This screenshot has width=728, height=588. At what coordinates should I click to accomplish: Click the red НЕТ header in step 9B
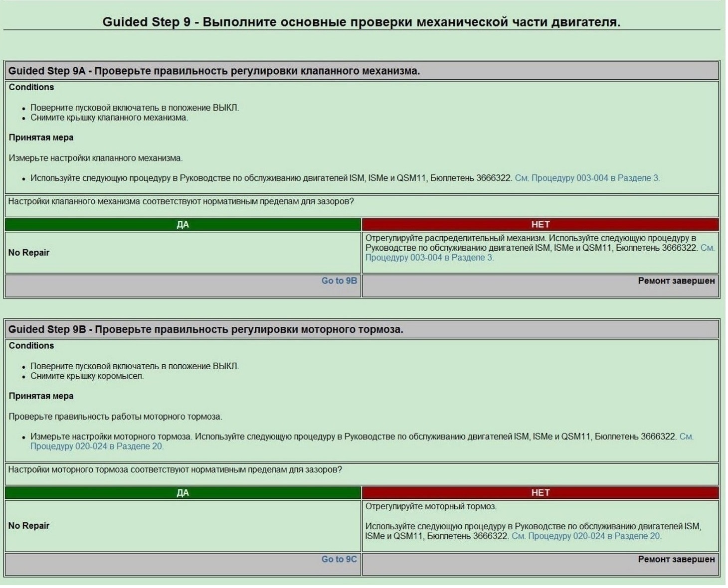point(541,493)
